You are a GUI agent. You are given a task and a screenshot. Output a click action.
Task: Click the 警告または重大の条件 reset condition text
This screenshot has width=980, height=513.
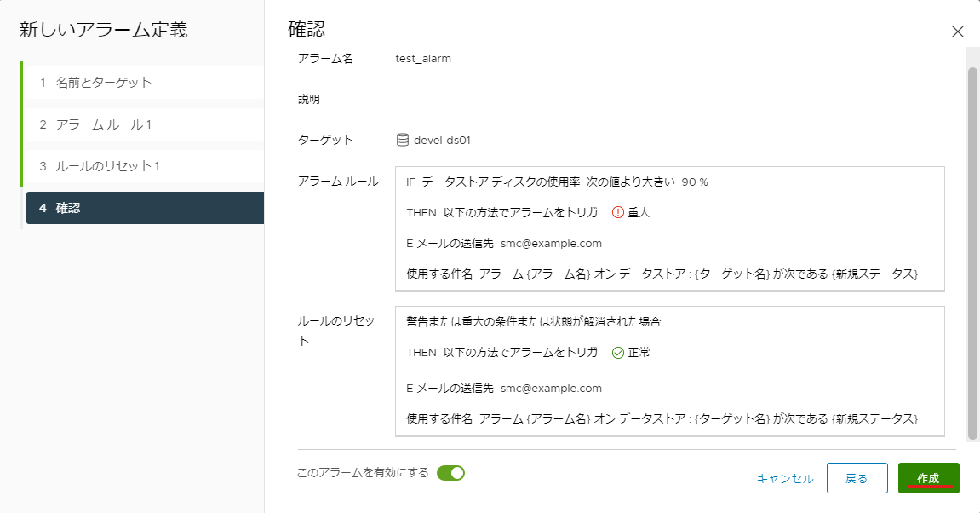(533, 321)
